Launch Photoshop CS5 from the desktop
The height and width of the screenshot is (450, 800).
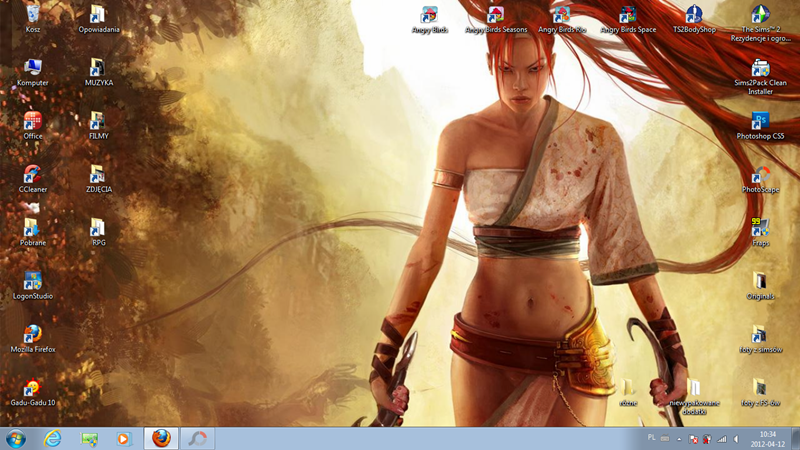[760, 126]
